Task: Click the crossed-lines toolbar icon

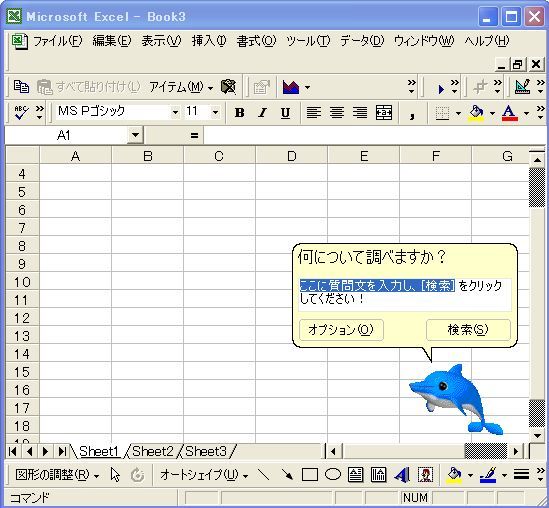Action: [480, 87]
